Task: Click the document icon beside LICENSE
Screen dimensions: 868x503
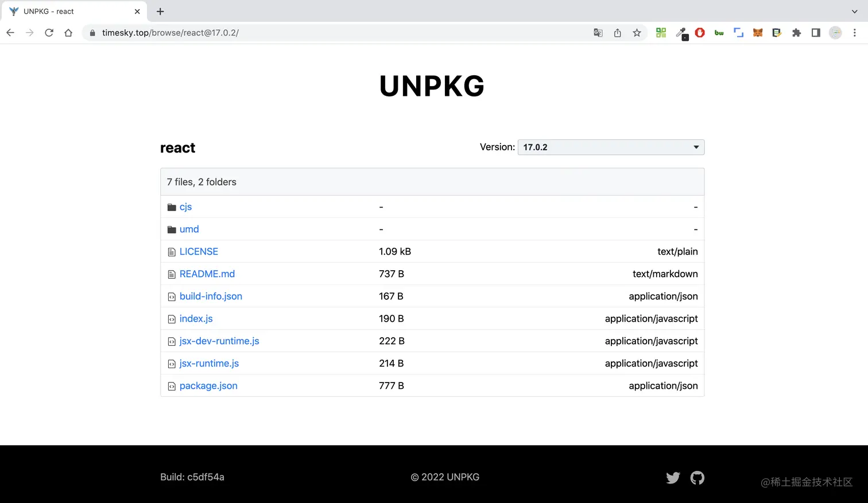Action: [172, 252]
